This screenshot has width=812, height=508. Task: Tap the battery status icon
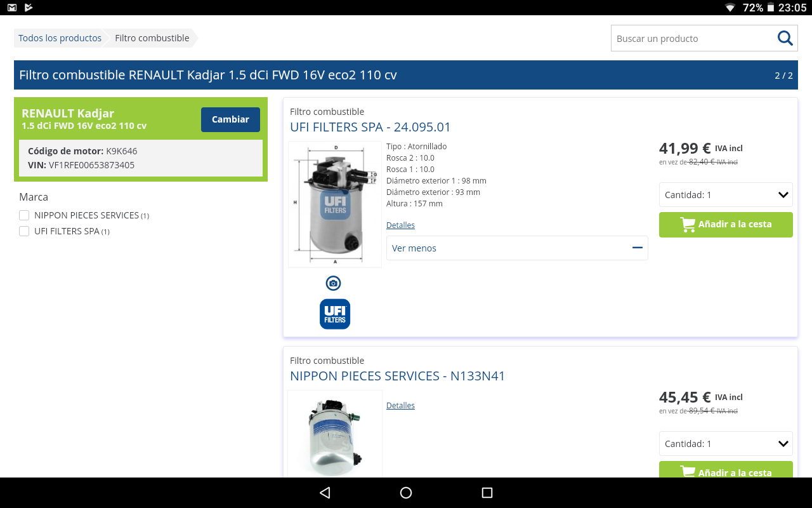pos(770,8)
